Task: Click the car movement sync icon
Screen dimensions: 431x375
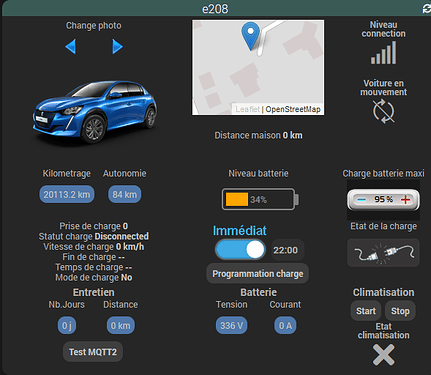Action: [384, 111]
